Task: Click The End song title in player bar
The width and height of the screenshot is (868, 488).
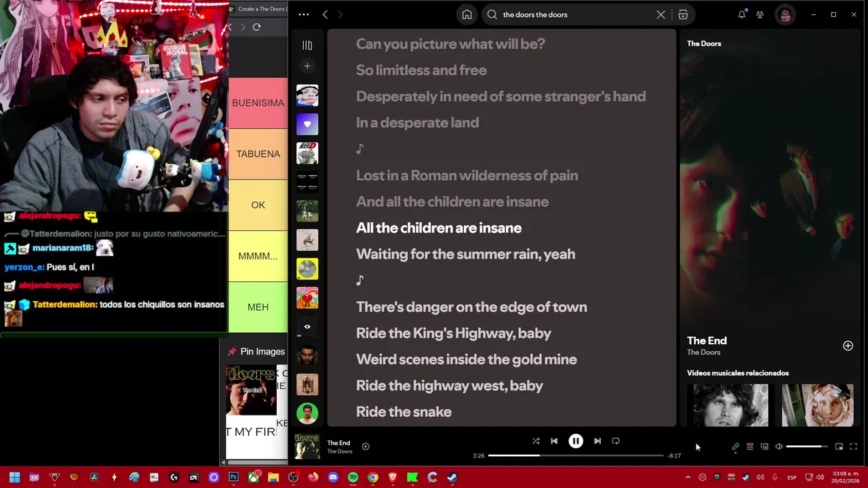Action: 338,443
